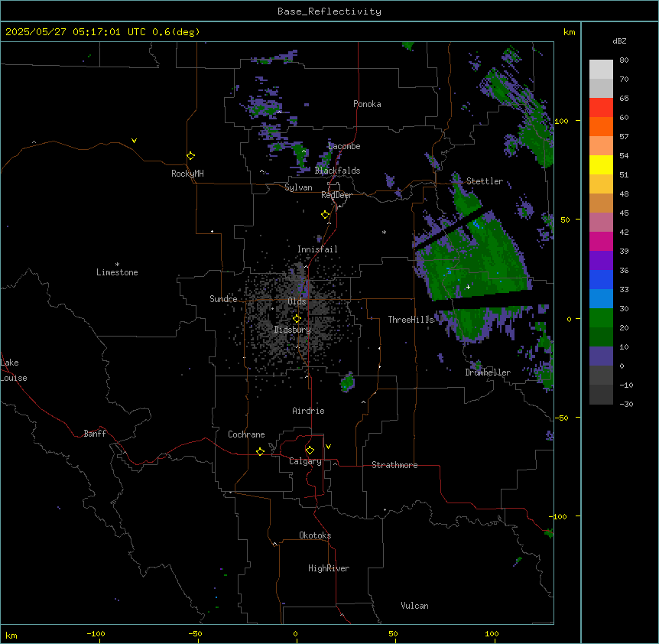Click the dBZ legend heading
Image resolution: width=659 pixels, height=644 pixels.
tap(619, 41)
